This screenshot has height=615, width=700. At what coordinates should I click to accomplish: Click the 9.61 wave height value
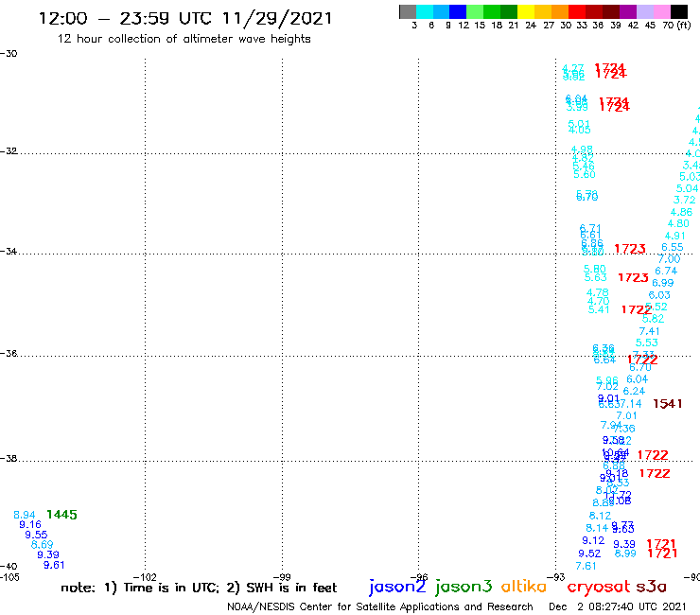click(x=54, y=565)
